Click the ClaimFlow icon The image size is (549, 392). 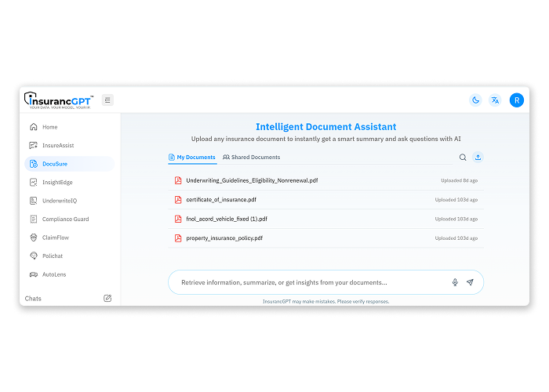coord(34,238)
